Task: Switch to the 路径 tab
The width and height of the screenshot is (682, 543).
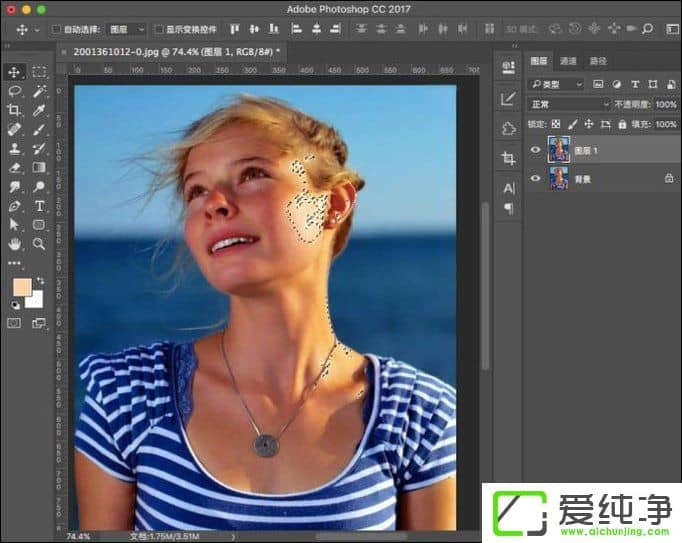Action: [598, 61]
